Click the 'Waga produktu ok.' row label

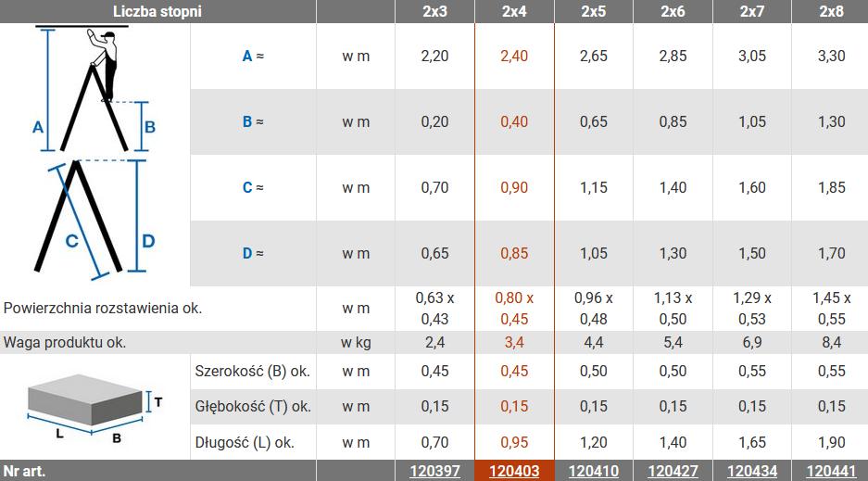coord(65,342)
